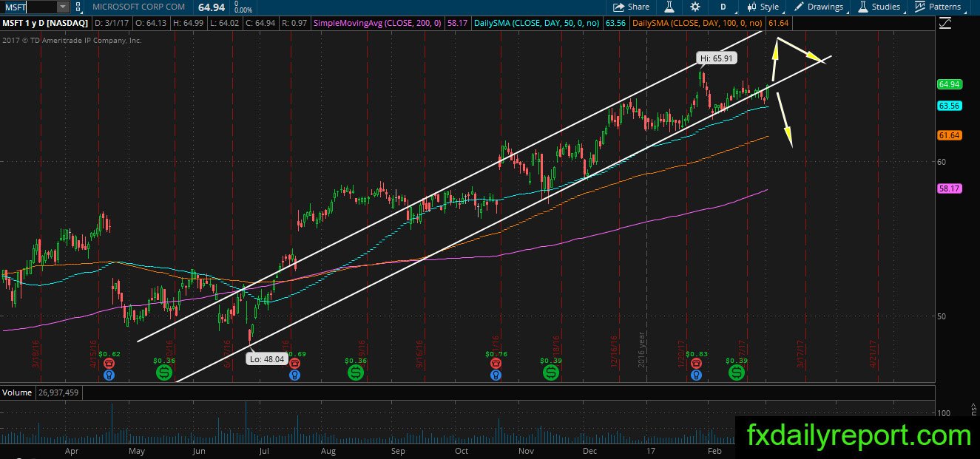The width and height of the screenshot is (980, 459).
Task: Click the 12/16/16 expiration date marker
Action: (x=615, y=353)
